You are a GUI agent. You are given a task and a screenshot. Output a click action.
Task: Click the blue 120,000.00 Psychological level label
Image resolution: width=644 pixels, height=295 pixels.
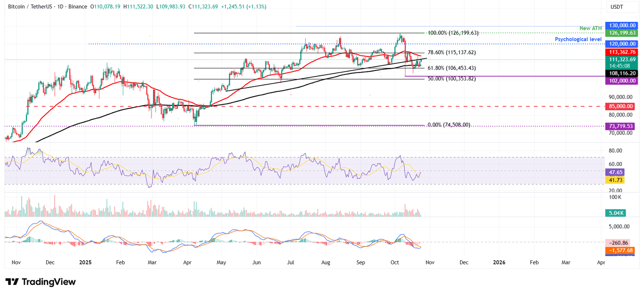click(622, 44)
